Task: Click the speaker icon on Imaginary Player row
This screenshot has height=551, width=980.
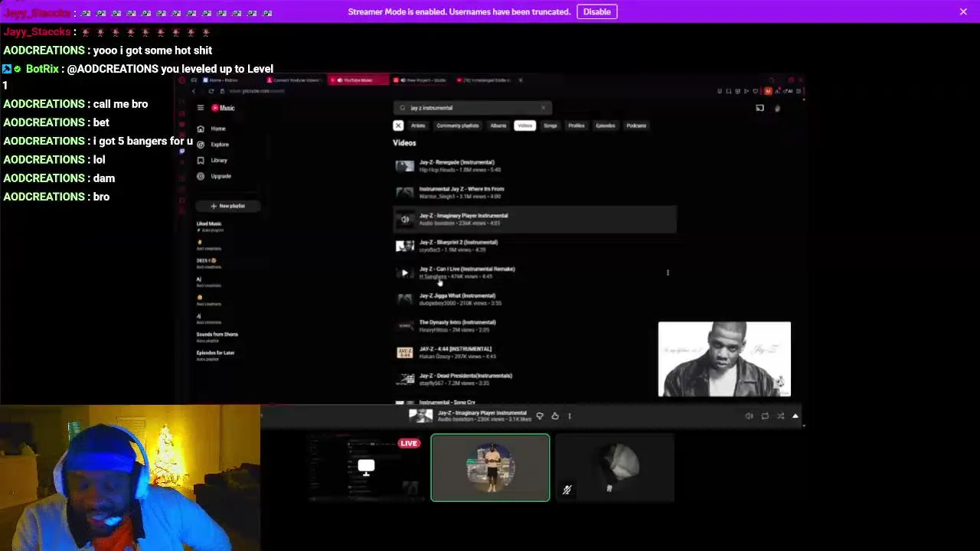Action: point(405,220)
